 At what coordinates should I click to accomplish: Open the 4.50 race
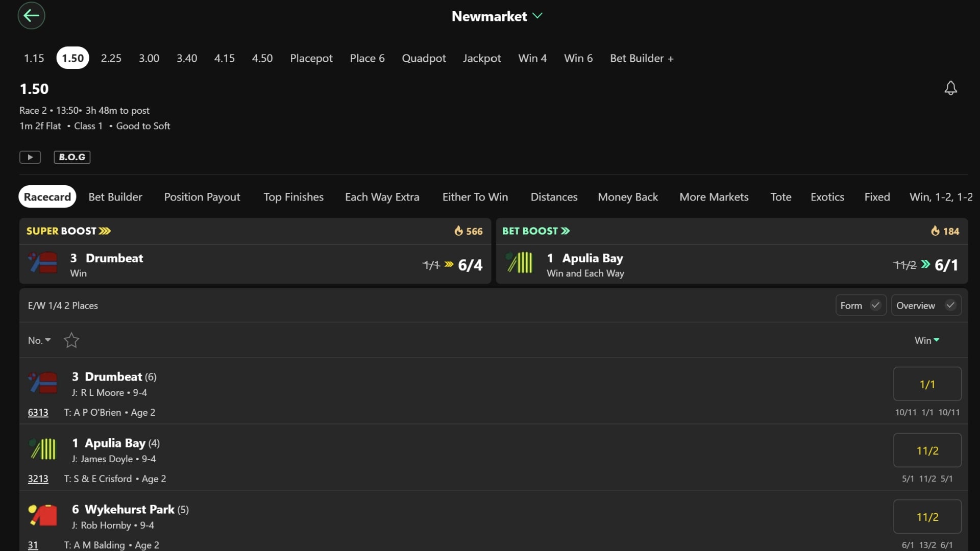tap(262, 58)
